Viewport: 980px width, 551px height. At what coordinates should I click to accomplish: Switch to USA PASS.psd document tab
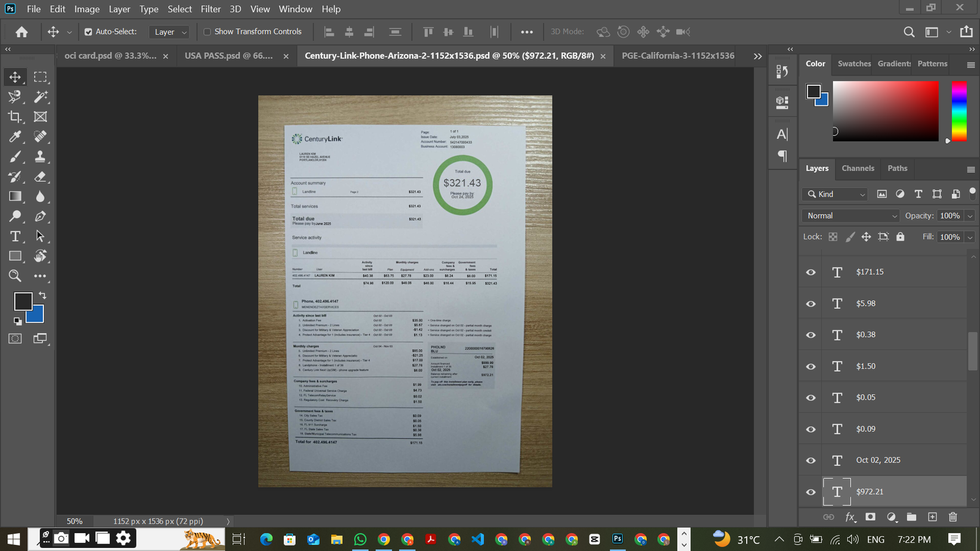point(228,56)
